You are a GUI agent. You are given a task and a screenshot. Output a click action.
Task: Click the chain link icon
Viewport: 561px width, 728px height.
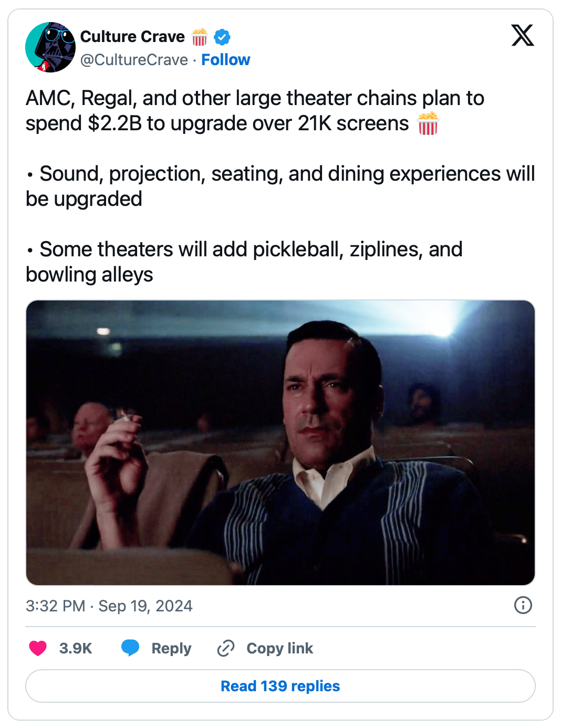(x=226, y=648)
